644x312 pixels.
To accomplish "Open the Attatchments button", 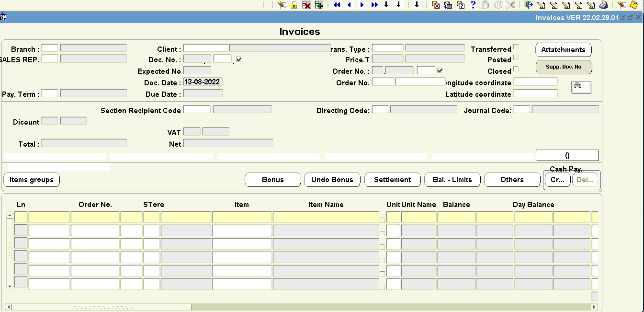I will coord(563,50).
